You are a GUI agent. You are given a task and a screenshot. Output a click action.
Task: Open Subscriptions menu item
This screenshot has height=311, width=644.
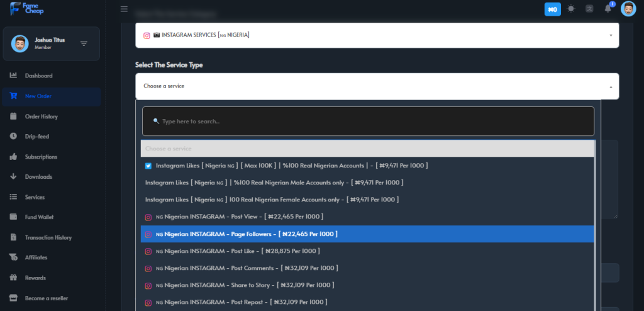tap(41, 157)
